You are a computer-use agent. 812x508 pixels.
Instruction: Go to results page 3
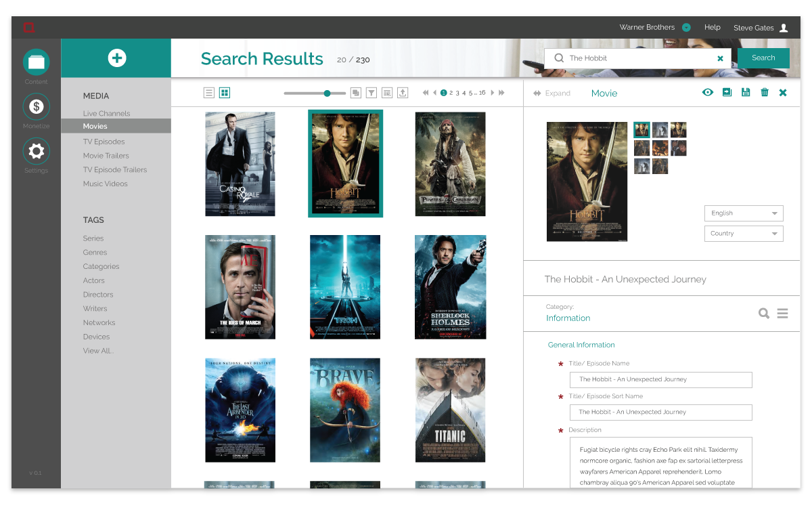(457, 93)
